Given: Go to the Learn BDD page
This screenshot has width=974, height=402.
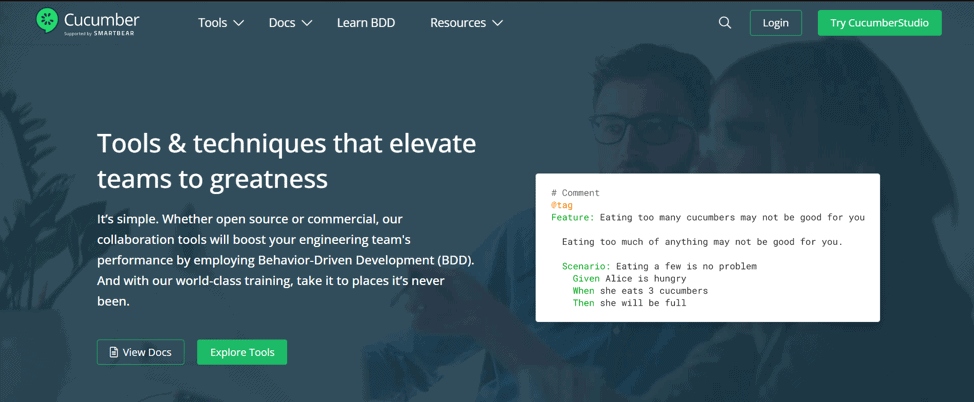Looking at the screenshot, I should click(366, 23).
